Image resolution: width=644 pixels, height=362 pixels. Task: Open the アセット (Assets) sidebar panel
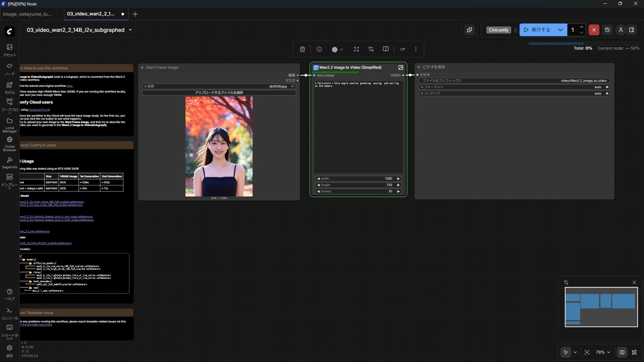tap(10, 50)
